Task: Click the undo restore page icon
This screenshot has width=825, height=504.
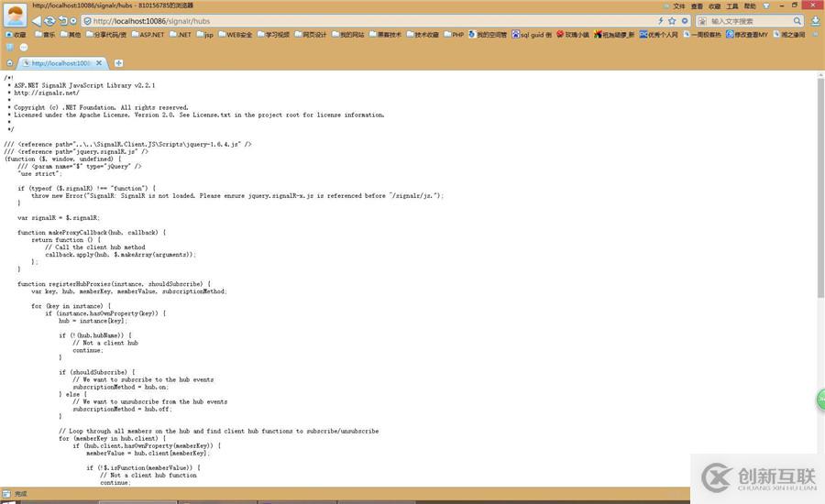Action: pos(62,21)
